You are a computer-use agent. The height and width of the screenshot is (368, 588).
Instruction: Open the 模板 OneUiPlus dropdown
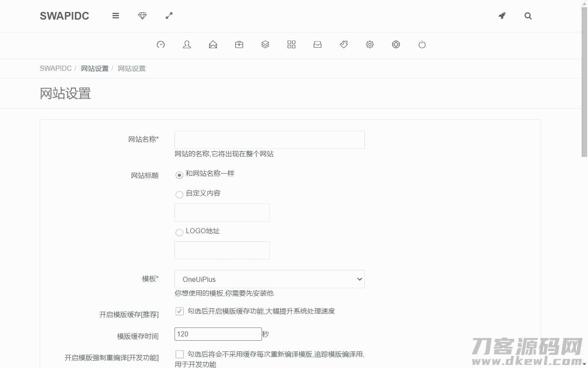pos(269,279)
